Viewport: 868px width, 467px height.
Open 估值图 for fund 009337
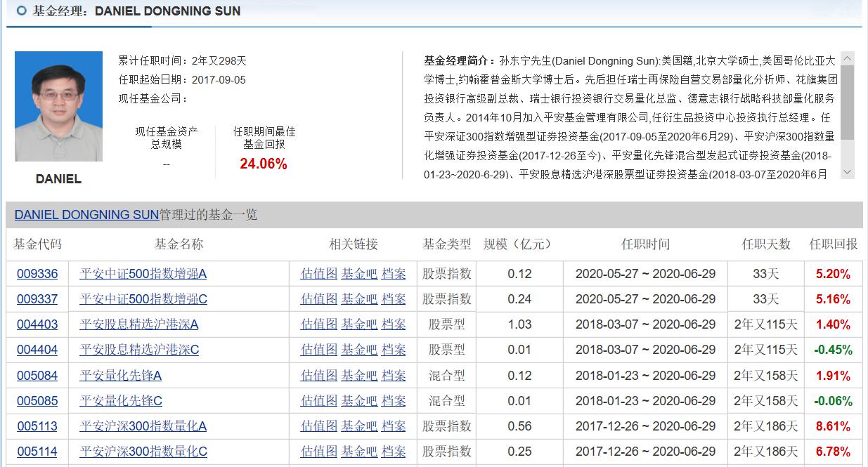pyautogui.click(x=319, y=299)
